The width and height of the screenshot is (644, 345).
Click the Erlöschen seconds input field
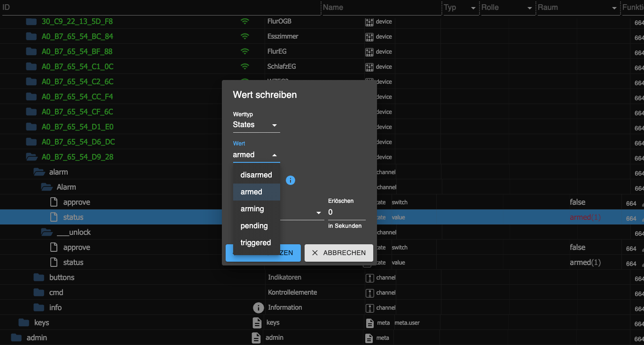tap(347, 212)
